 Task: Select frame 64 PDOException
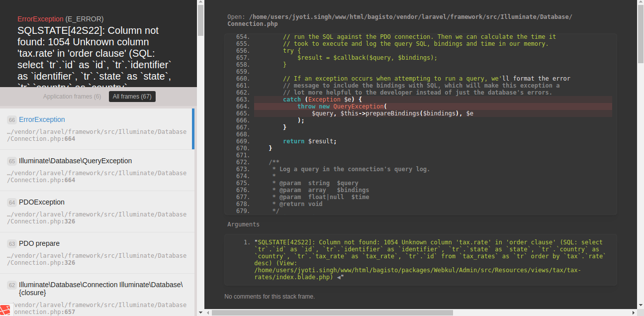(97, 211)
